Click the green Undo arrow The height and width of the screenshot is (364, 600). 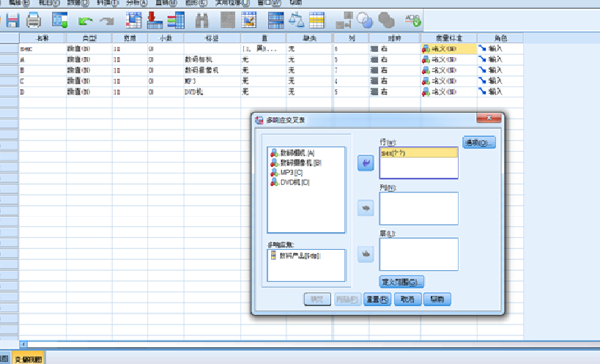click(85, 21)
